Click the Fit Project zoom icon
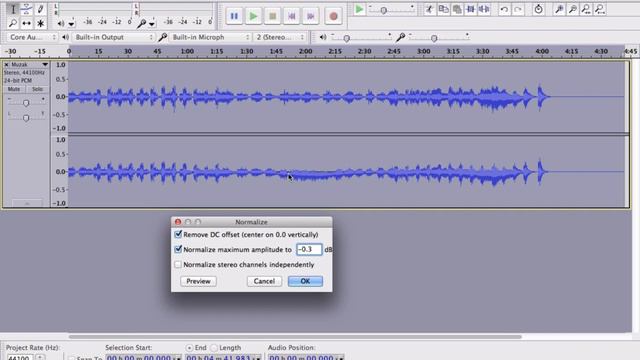This screenshot has width=640, height=360. [x=600, y=9]
